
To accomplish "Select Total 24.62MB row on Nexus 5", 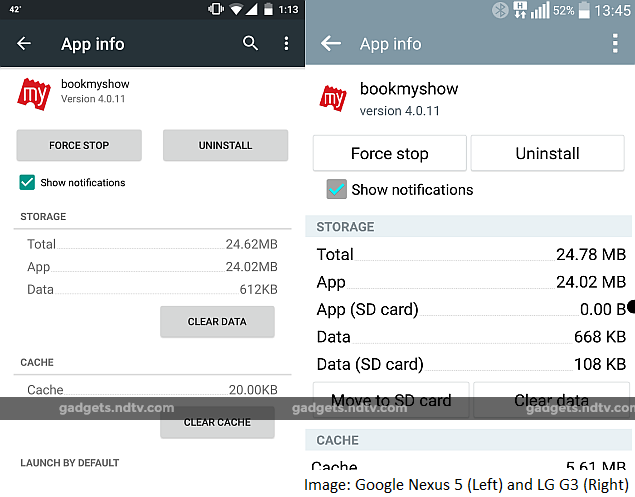I will click(152, 244).
